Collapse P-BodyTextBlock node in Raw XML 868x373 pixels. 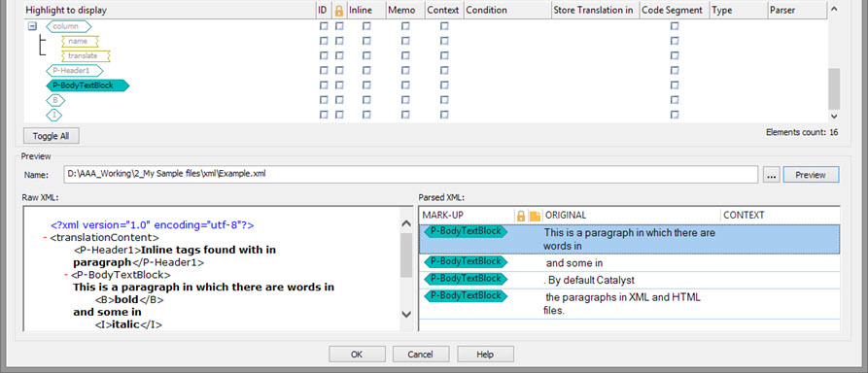pos(66,274)
